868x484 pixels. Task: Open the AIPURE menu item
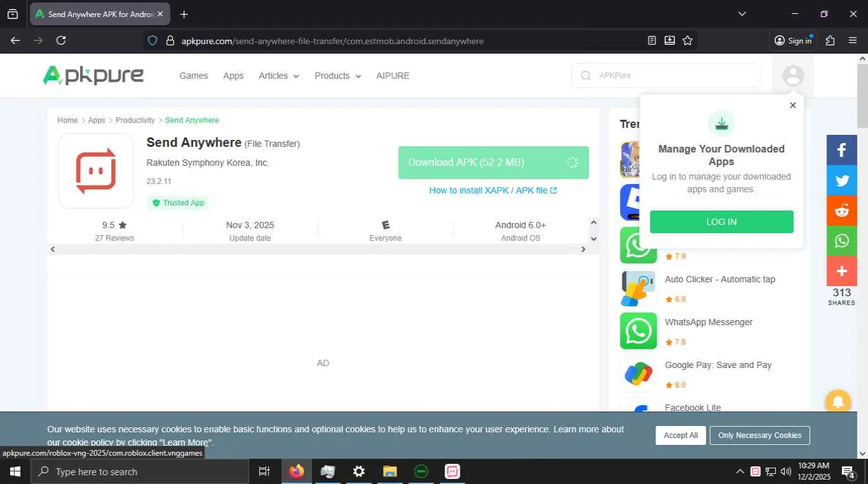pos(393,76)
